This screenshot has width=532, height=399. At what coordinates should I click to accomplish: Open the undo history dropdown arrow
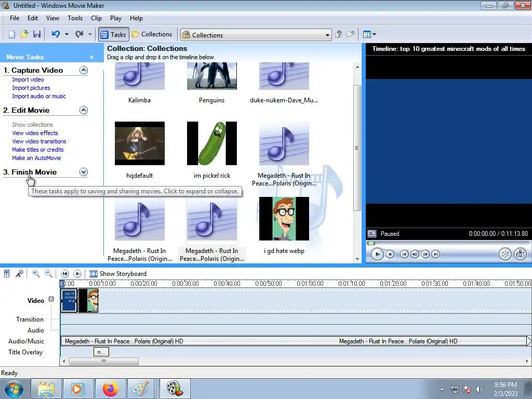tap(66, 34)
